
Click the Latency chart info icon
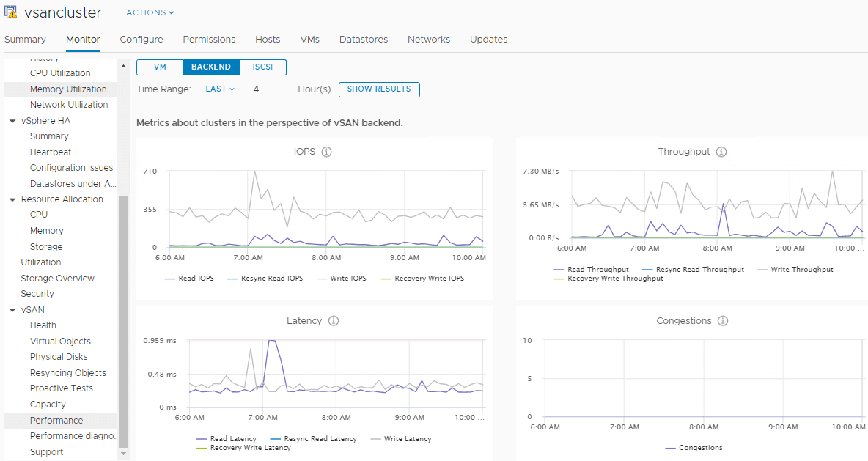334,321
